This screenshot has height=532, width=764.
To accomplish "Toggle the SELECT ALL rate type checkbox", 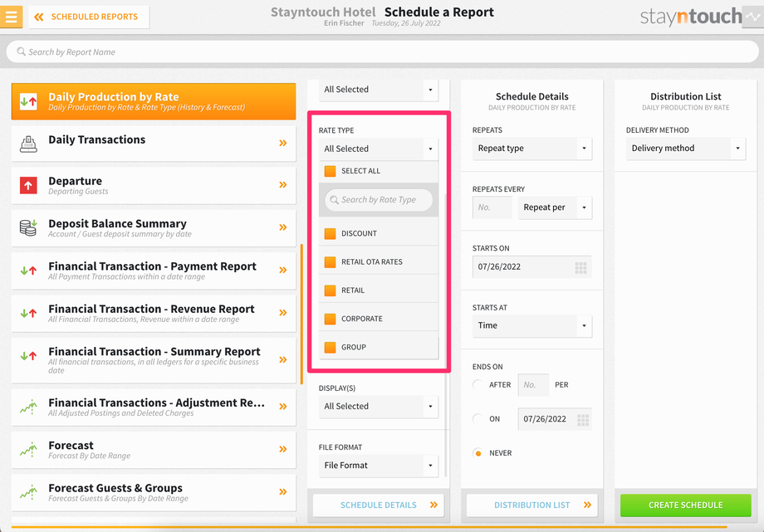I will coord(330,171).
